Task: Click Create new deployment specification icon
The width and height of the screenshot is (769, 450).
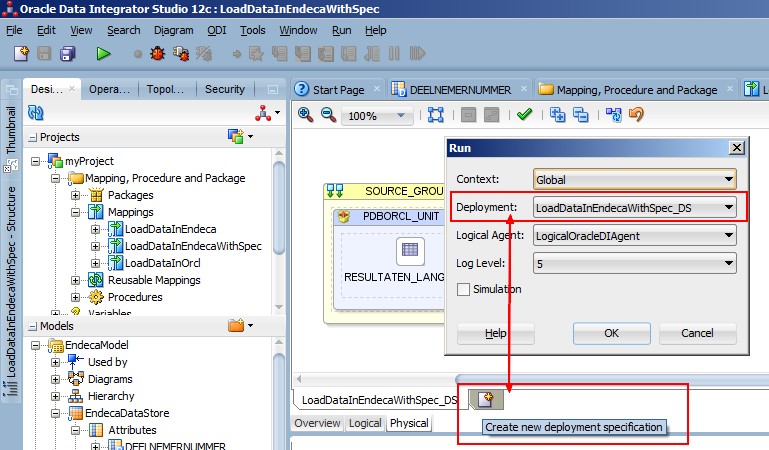Action: (486, 400)
